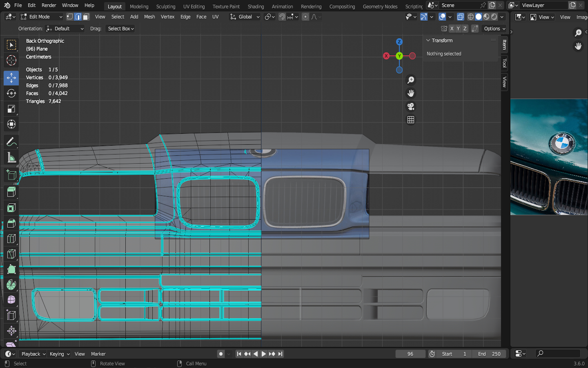This screenshot has height=368, width=588.
Task: Enable face select mode
Action: pyautogui.click(x=86, y=17)
